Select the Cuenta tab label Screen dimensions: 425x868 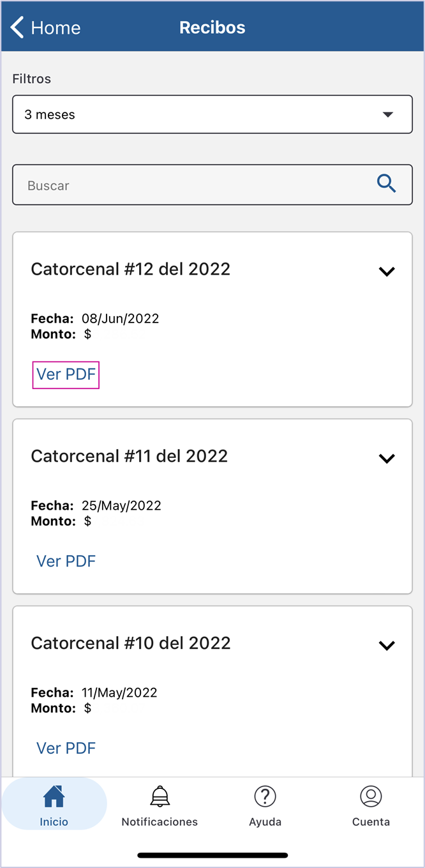click(371, 822)
